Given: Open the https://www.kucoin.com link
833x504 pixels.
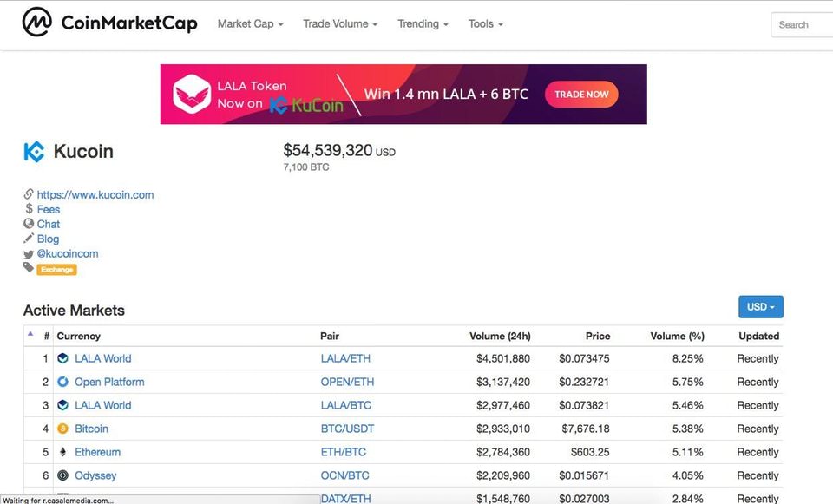Looking at the screenshot, I should pos(95,195).
